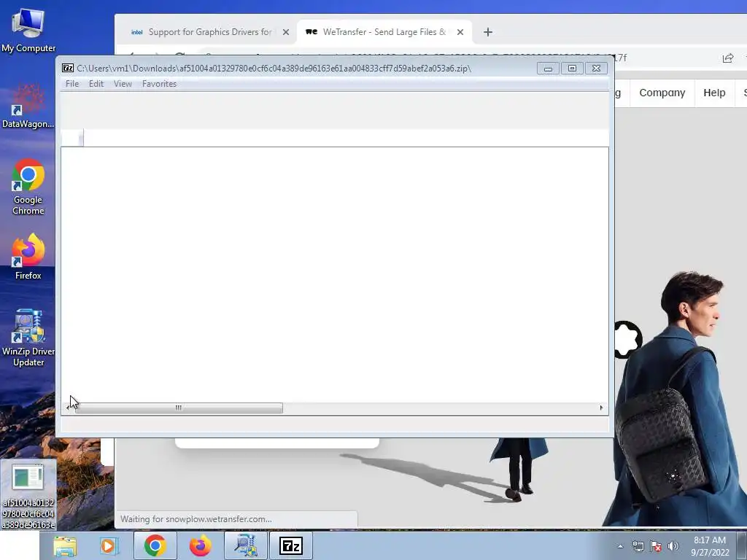747x560 pixels.
Task: Click the horizontal scrollbar thumb in 7-Zip
Action: pyautogui.click(x=179, y=408)
